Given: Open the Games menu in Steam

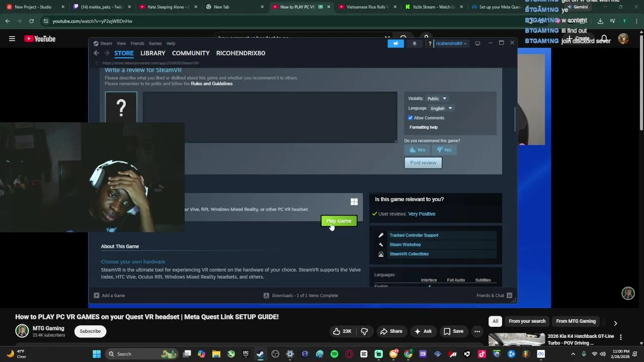Looking at the screenshot, I should click(x=155, y=43).
